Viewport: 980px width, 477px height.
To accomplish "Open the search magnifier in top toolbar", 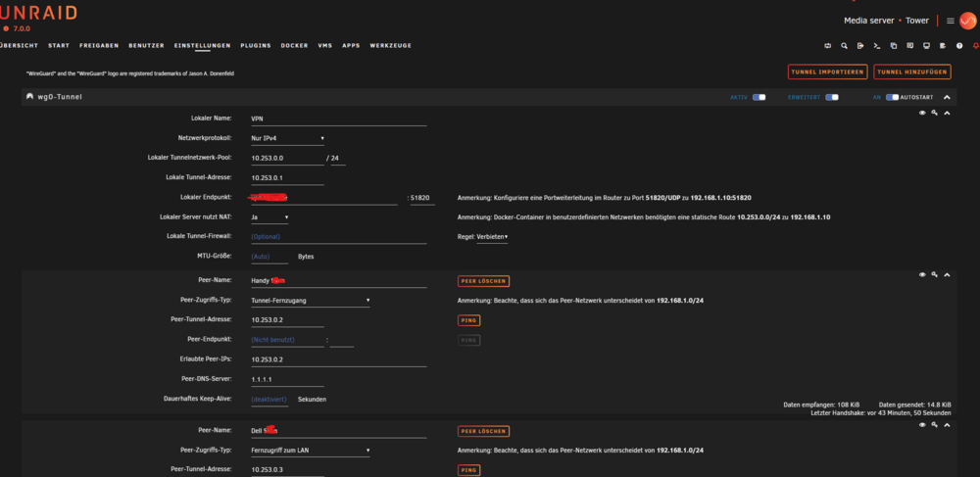I will (x=844, y=46).
